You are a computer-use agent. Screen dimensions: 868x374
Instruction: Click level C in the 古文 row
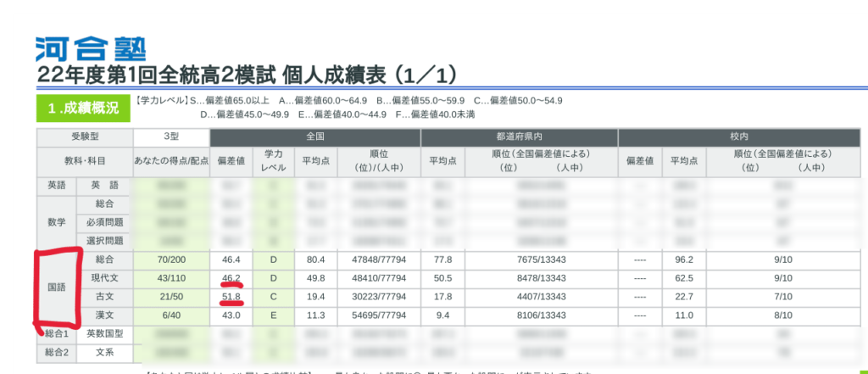[x=273, y=297]
